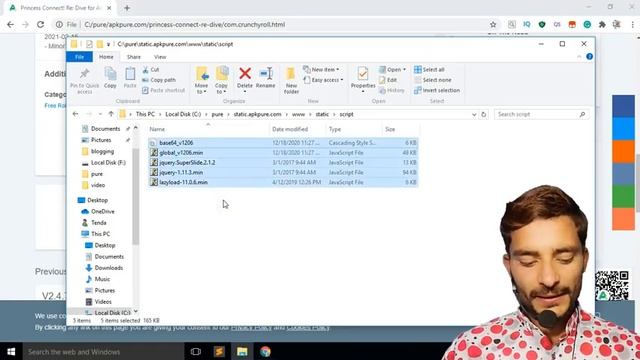Select This PC in navigation tree
Viewport: 640px width, 360px height.
pyautogui.click(x=100, y=234)
